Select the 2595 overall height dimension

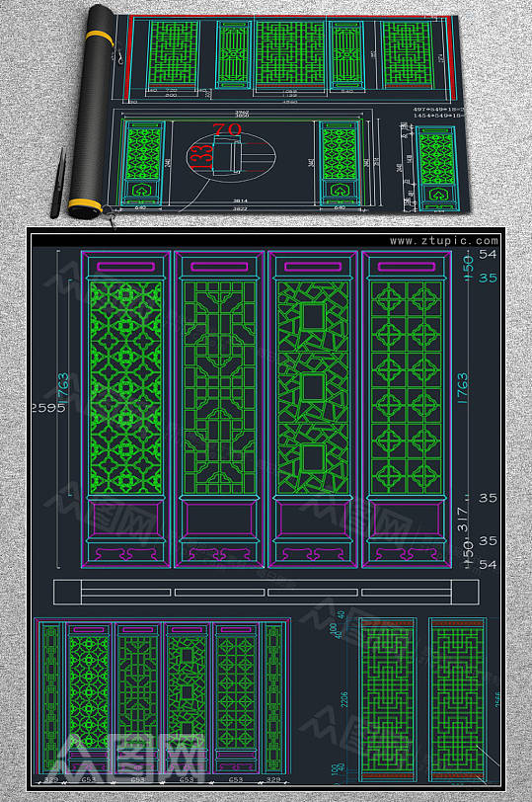tap(48, 408)
